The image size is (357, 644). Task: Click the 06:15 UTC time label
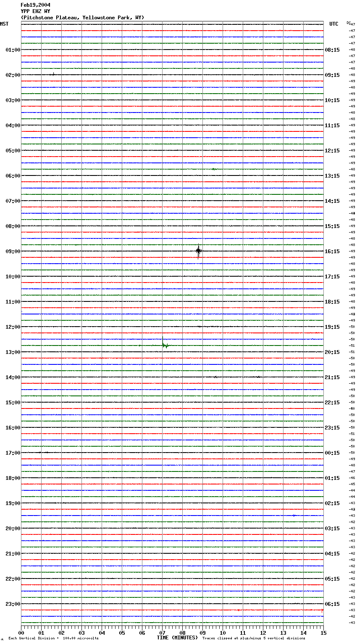pos(332,604)
